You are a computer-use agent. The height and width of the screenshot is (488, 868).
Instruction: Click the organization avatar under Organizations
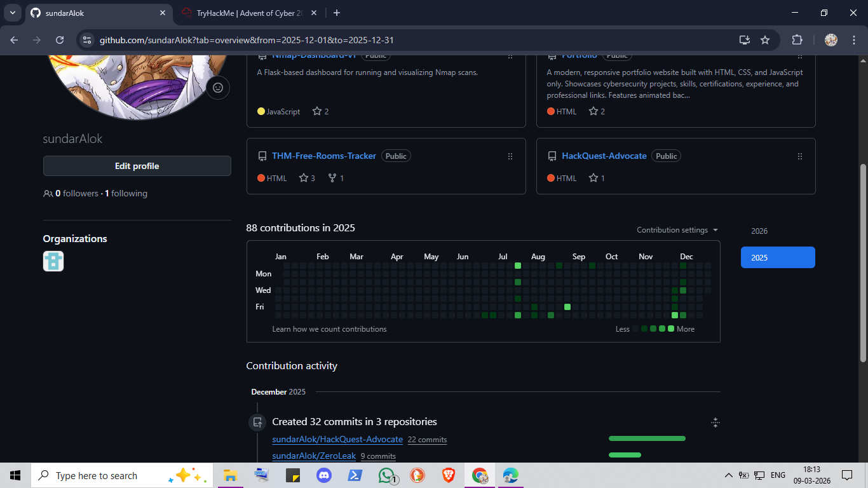(53, 261)
